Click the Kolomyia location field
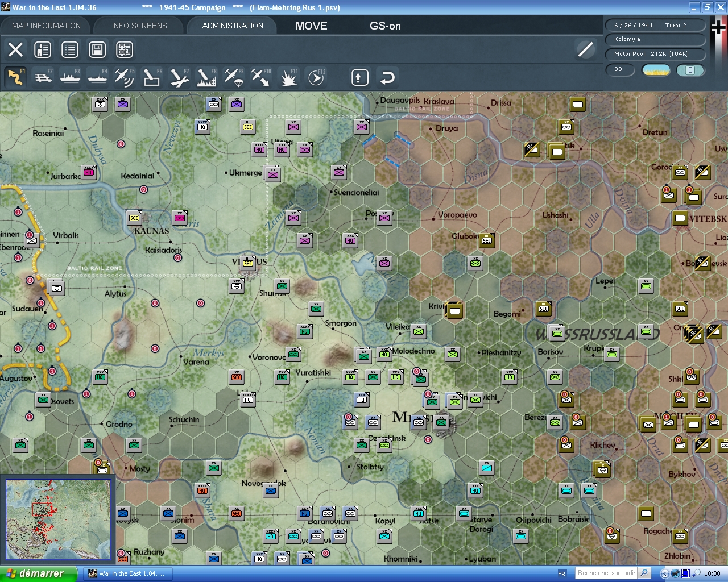728x582 pixels. 655,39
